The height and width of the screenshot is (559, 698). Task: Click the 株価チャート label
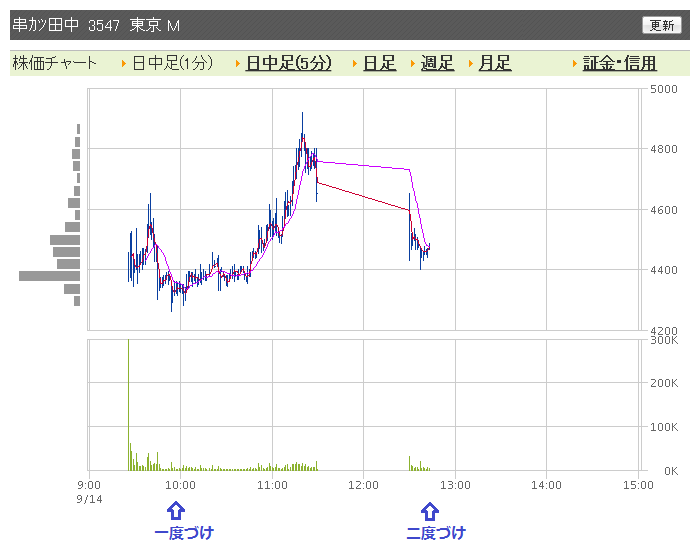(x=54, y=63)
